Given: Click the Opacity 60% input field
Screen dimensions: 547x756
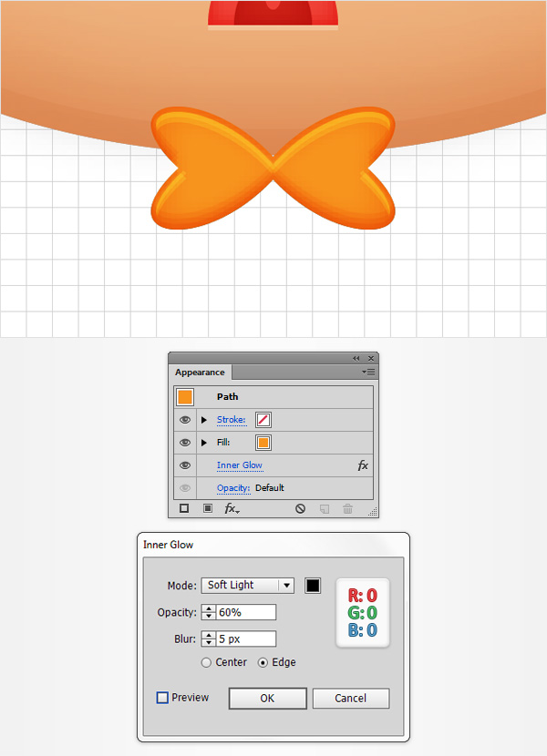Looking at the screenshot, I should (246, 612).
